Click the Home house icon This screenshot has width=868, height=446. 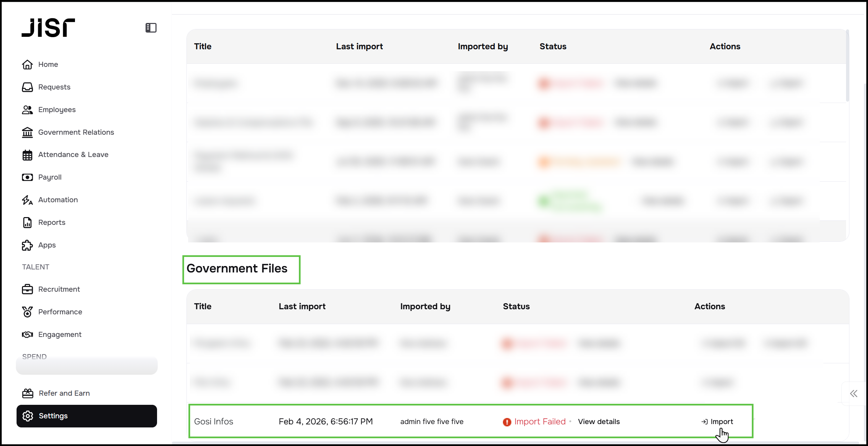point(27,64)
